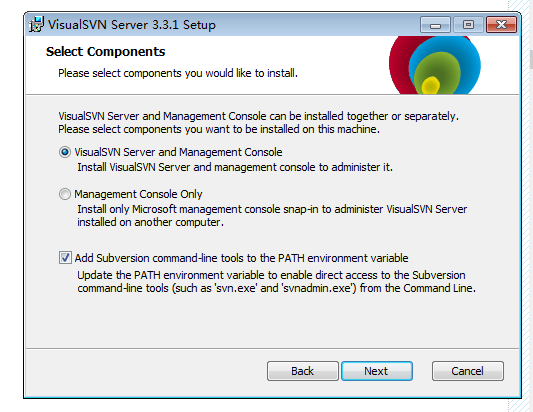
Task: Click the 'Management Console Only' label text
Action: (138, 194)
